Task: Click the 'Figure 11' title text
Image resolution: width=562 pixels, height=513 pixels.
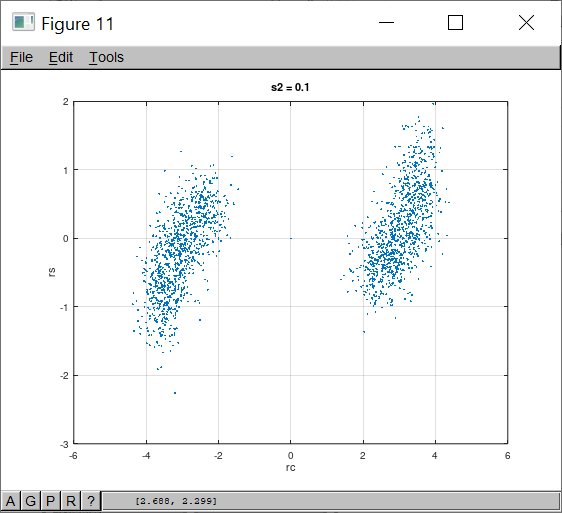Action: click(x=77, y=24)
